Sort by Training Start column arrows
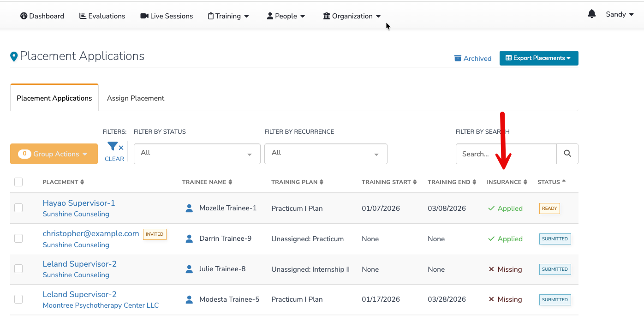 tap(415, 182)
